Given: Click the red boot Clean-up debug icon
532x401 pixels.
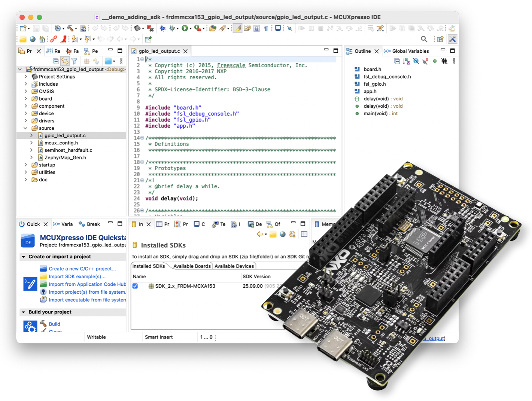Looking at the screenshot, I should [64, 39].
